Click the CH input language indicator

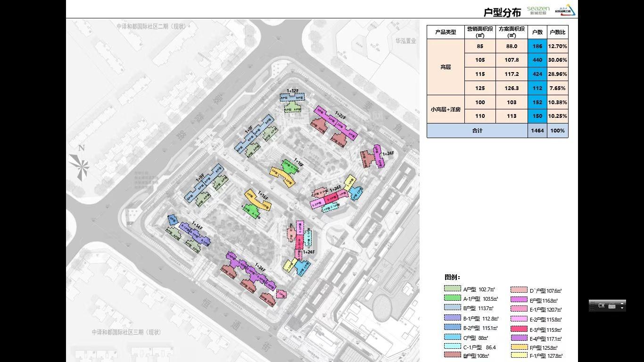point(601,306)
